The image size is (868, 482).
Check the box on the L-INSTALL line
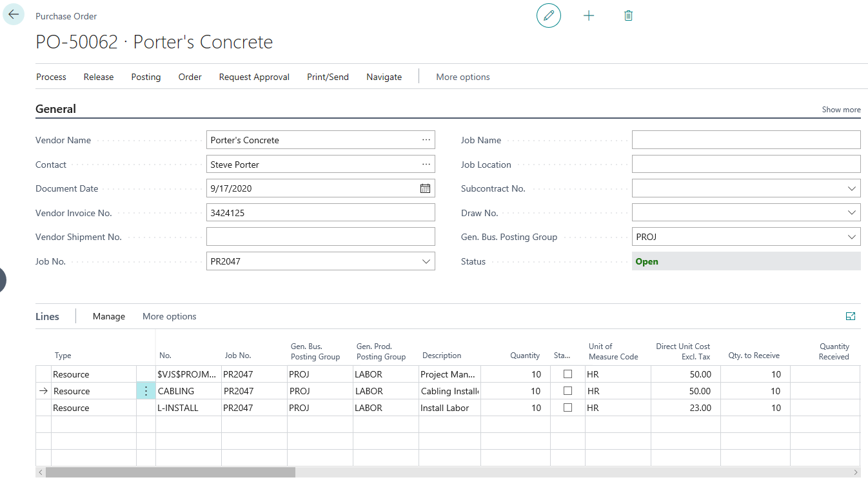pyautogui.click(x=567, y=408)
